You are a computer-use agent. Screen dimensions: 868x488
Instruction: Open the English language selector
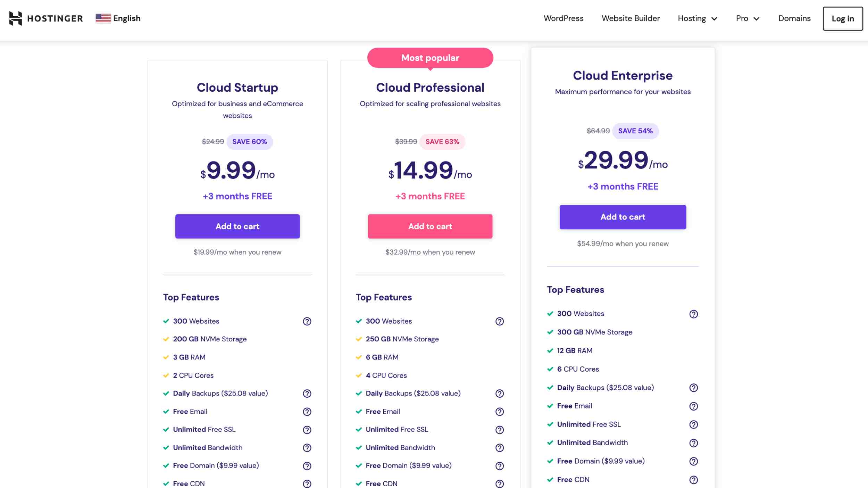[118, 18]
